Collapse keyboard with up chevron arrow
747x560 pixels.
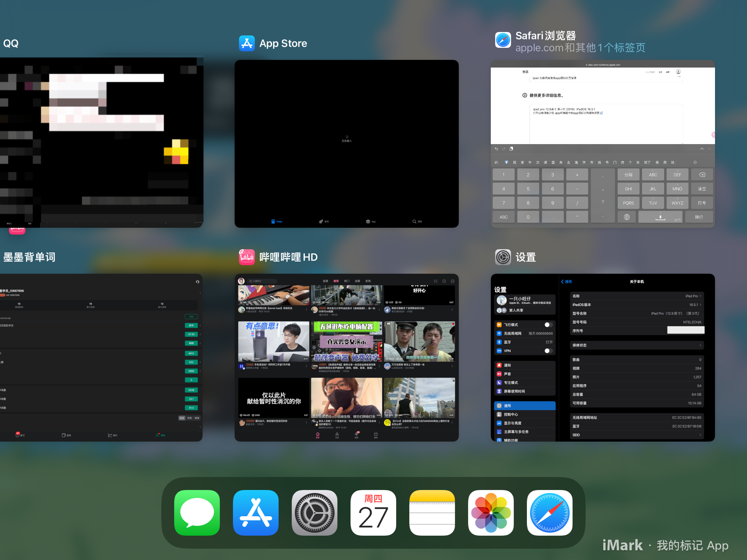pyautogui.click(x=702, y=149)
